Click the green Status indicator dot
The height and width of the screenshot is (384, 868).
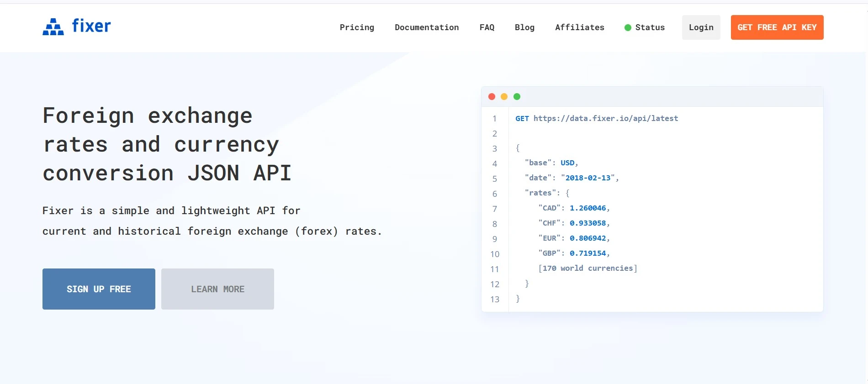[x=628, y=28]
